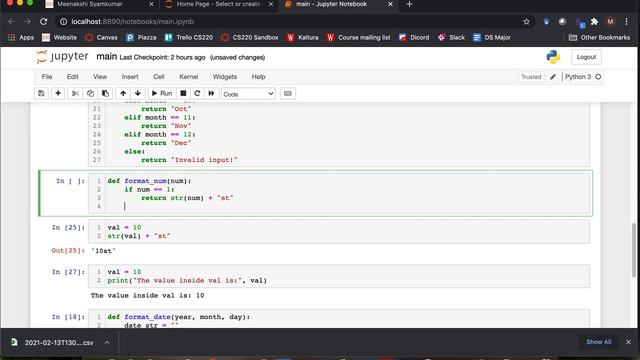Open the Cell menu
The image size is (640, 360).
point(159,77)
